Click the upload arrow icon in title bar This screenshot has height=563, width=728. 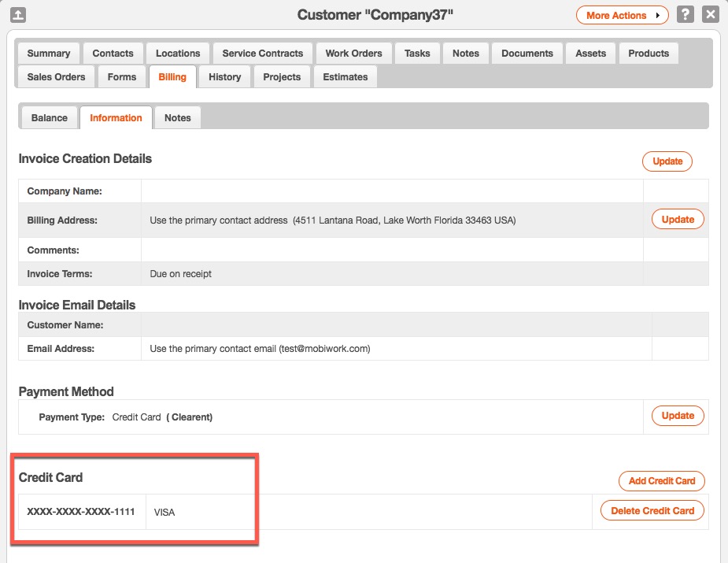pyautogui.click(x=18, y=15)
